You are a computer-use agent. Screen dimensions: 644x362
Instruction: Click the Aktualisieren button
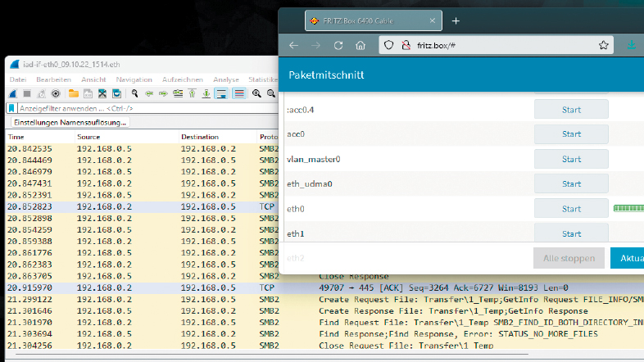pos(627,258)
